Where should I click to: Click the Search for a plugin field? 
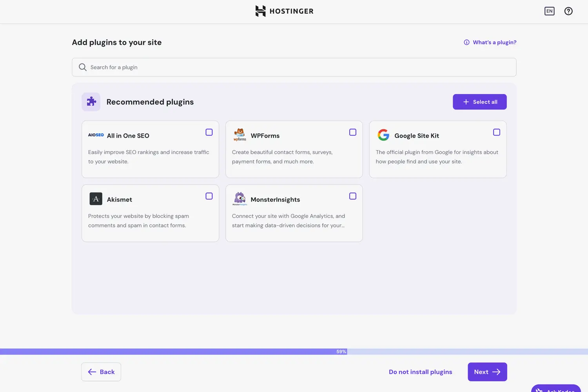point(294,67)
